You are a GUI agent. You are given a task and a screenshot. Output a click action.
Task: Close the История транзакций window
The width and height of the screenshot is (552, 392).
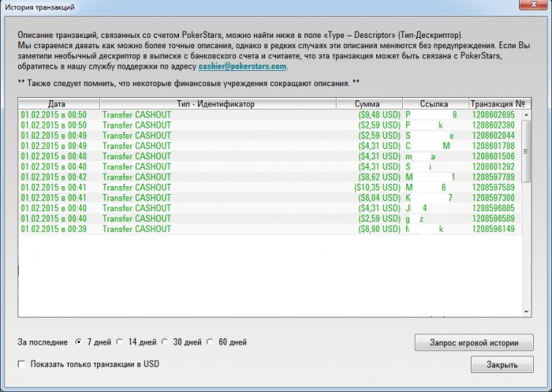(x=534, y=5)
